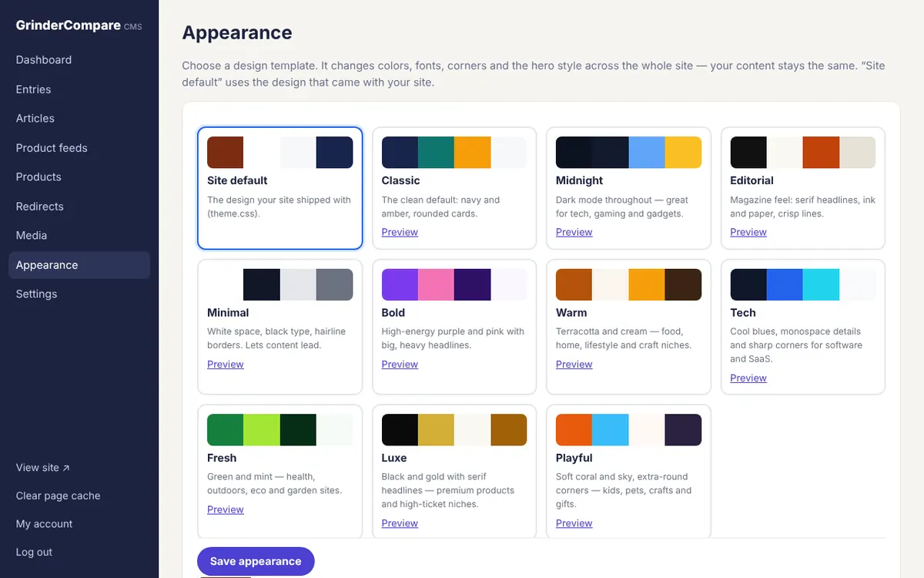Click the Appearance page heading
Screen dimensions: 924x578
(x=237, y=32)
